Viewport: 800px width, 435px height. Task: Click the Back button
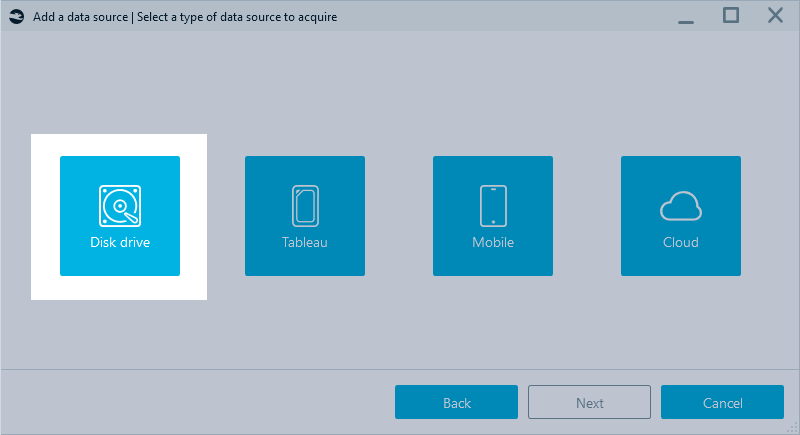456,402
